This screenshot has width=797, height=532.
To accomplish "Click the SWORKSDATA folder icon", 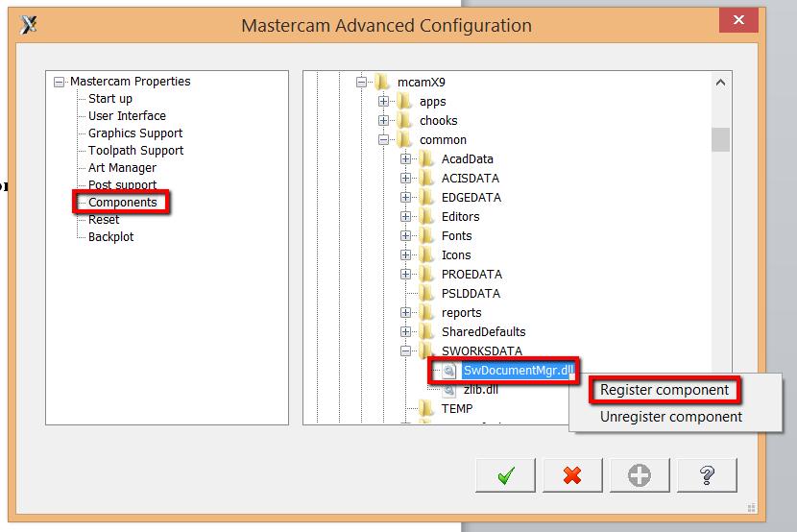I will [x=426, y=351].
